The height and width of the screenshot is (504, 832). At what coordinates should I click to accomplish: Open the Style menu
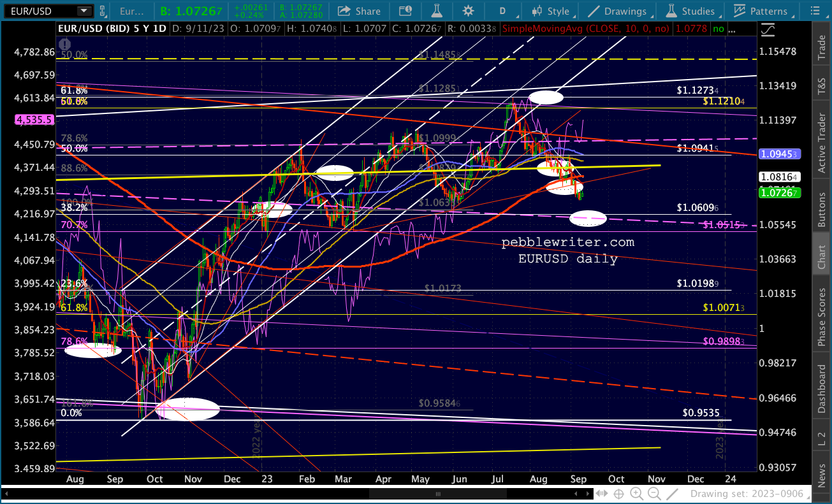tap(552, 11)
